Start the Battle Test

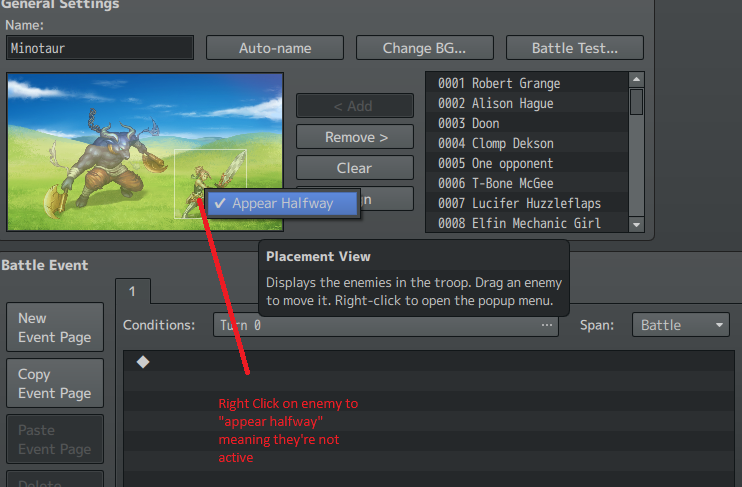pos(574,48)
